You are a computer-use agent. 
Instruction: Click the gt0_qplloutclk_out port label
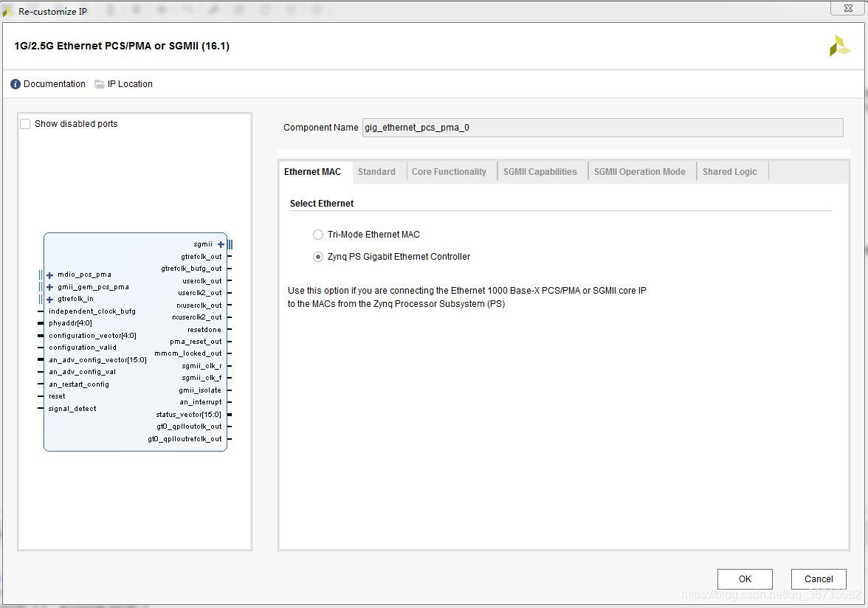point(189,426)
